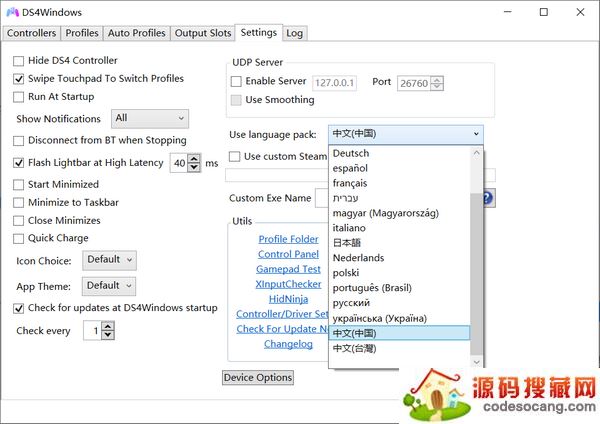
Task: Enable Hide DS4 Controller checkbox
Action: [19, 61]
